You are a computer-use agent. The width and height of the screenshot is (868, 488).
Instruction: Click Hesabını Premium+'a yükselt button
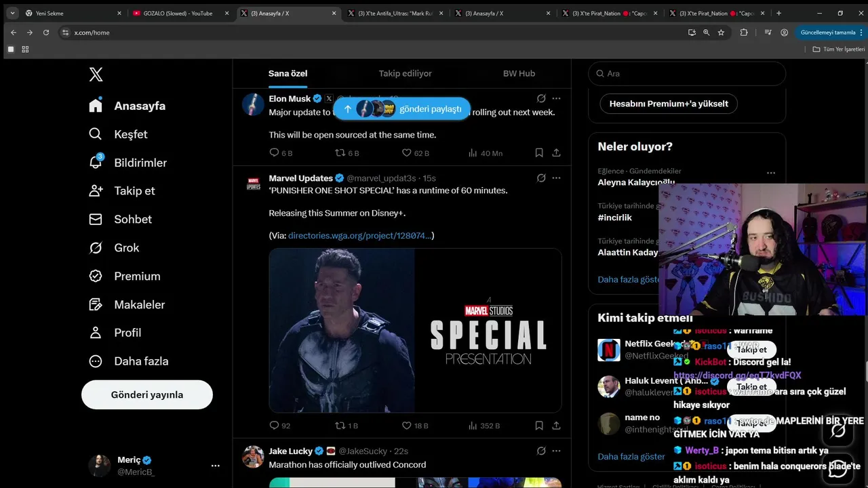click(669, 104)
